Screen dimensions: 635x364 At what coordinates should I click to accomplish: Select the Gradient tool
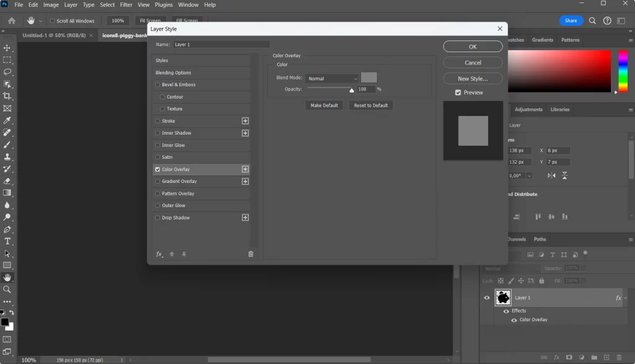(x=7, y=193)
